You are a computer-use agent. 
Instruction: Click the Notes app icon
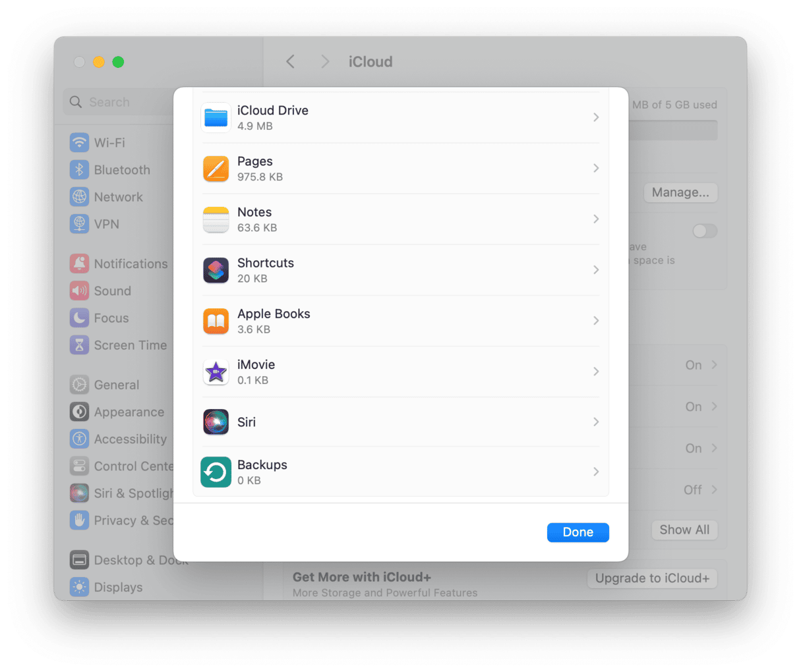(216, 219)
